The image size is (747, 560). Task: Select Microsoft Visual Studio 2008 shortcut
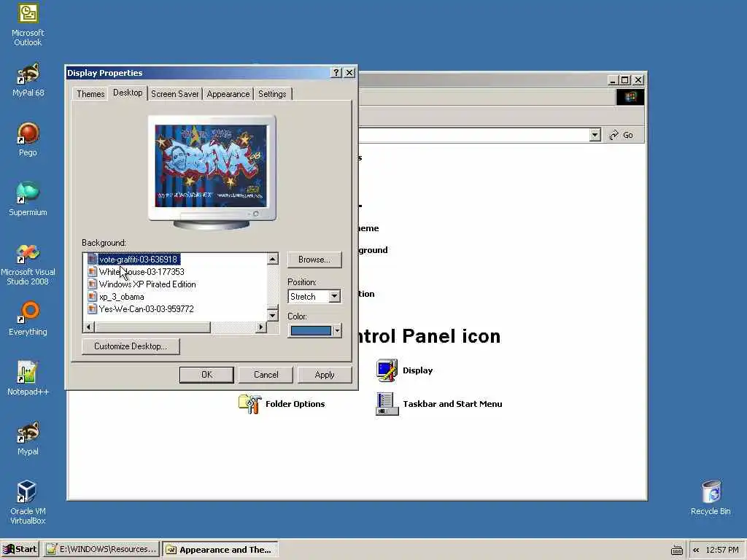pyautogui.click(x=28, y=264)
